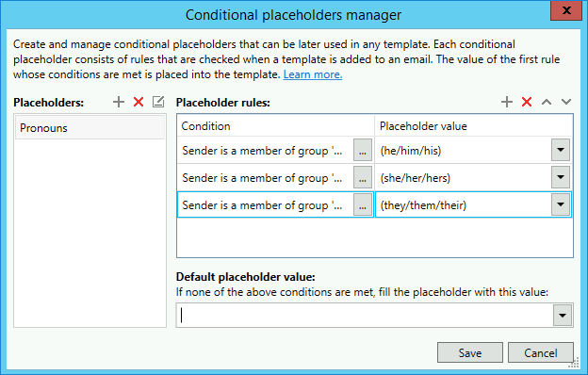Viewport: 588px width, 375px height.
Task: Add a new placeholder rule
Action: tap(507, 102)
